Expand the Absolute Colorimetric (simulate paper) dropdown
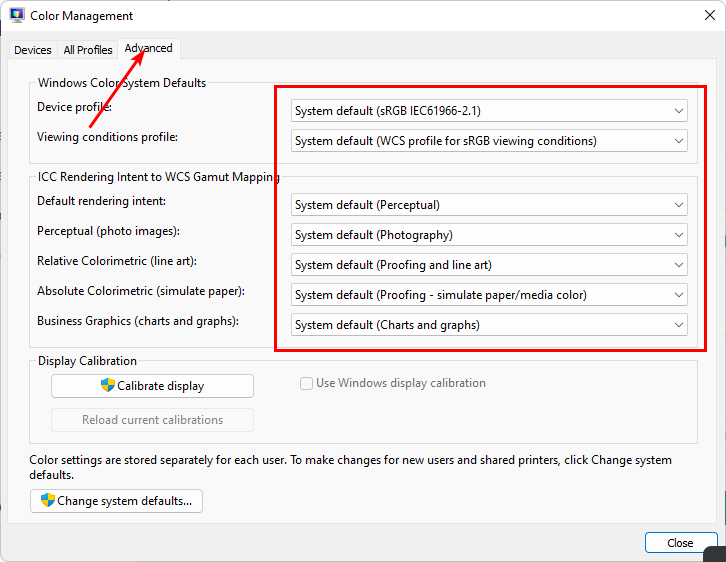Screen dimensions: 726x562 tap(489, 295)
